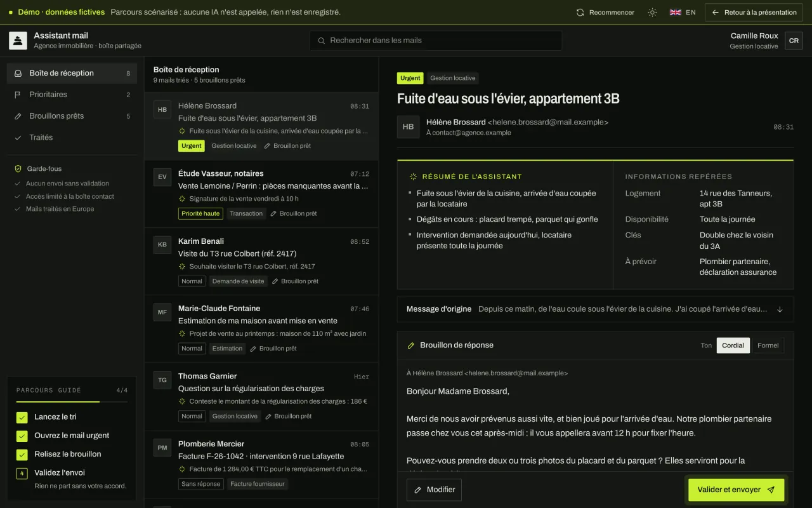Screen dimensions: 812x508
Task: Click the pencil icon beside Brouillon de réponse
Action: (x=411, y=345)
